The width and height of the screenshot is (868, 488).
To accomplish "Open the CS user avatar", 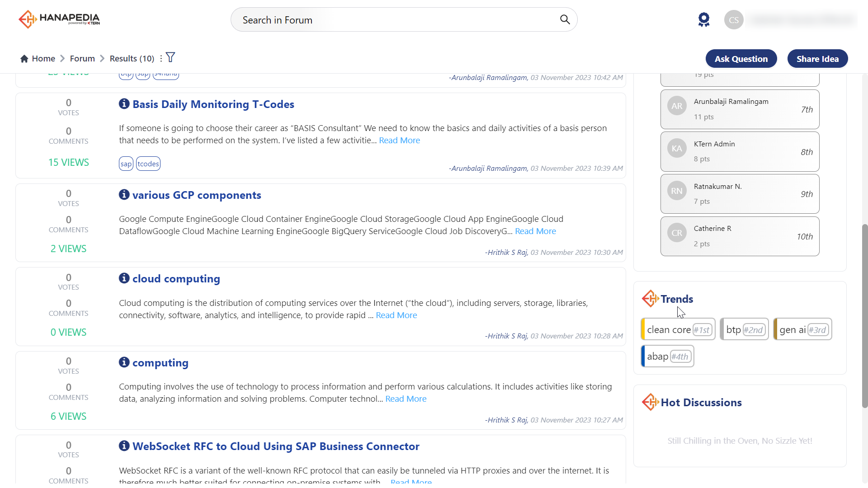I will pos(734,20).
